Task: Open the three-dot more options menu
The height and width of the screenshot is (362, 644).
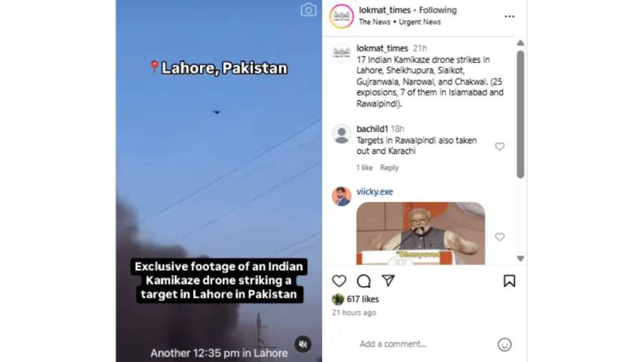Action: coord(509,16)
